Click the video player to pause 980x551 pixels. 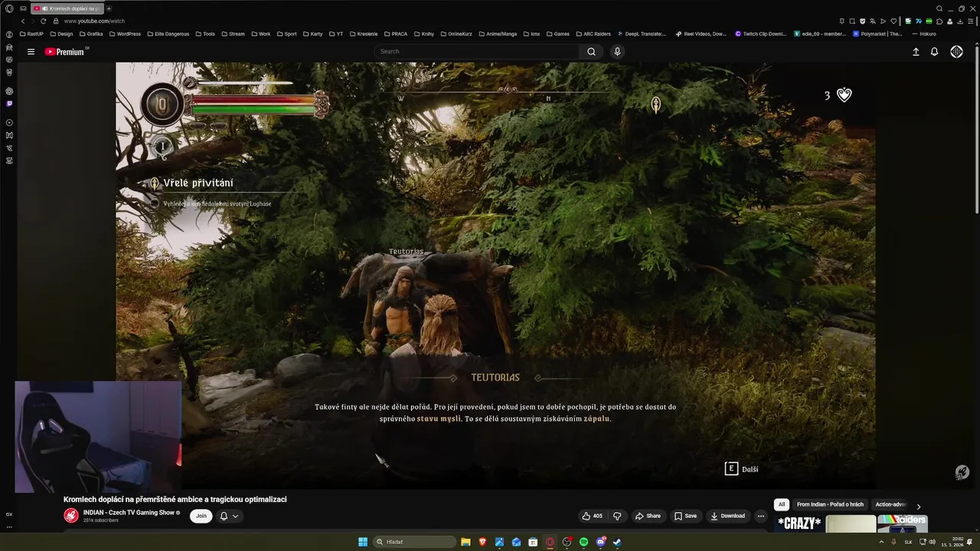tap(495, 275)
